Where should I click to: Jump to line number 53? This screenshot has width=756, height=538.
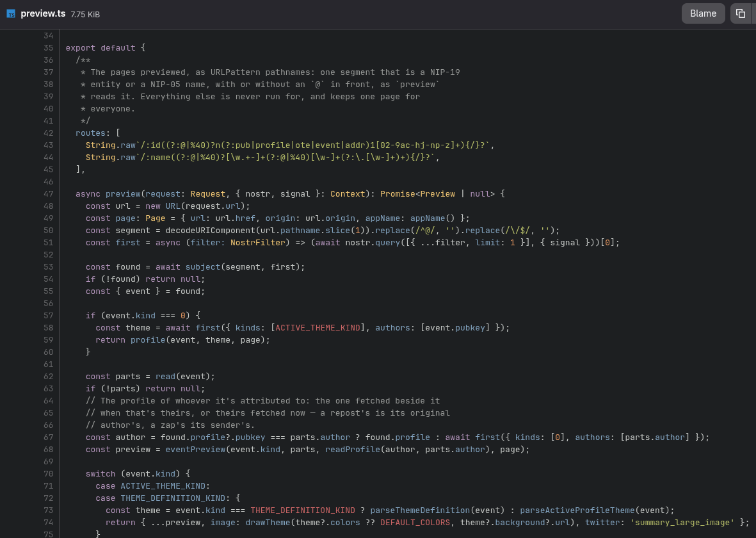point(48,267)
